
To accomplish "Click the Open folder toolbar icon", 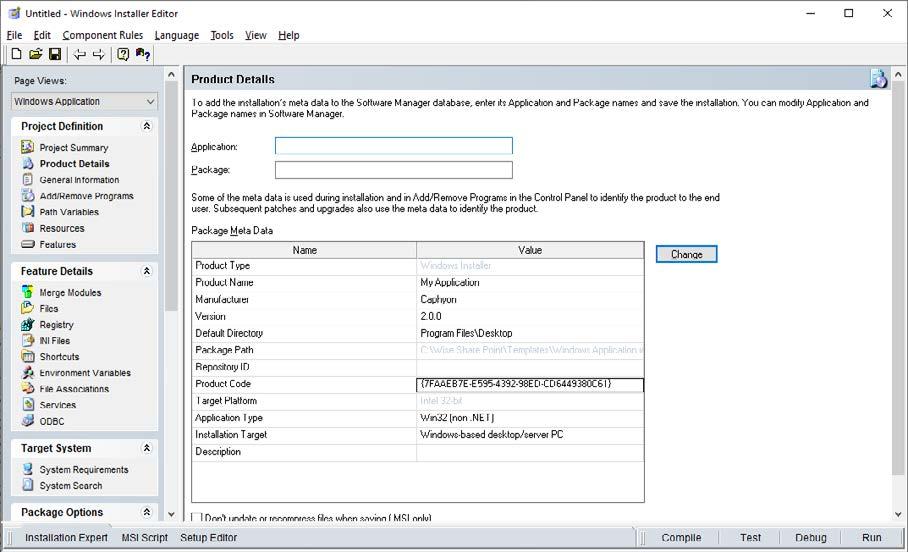I will tap(36, 54).
